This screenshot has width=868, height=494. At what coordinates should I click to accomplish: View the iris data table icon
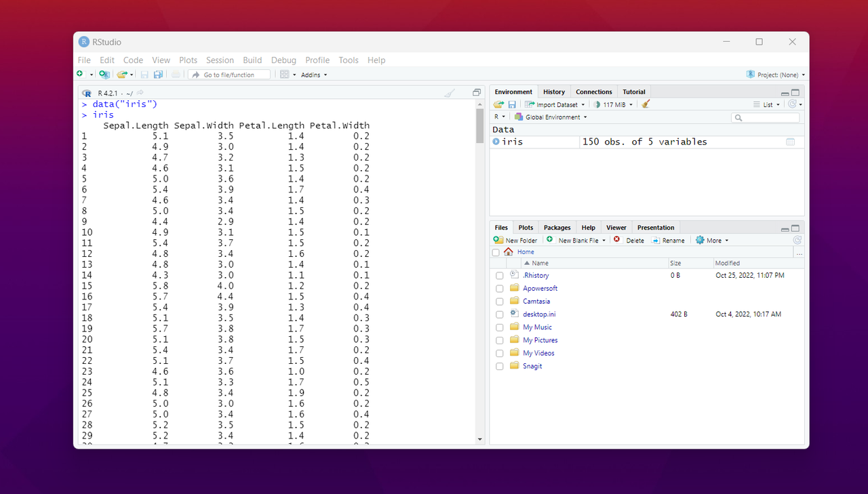(790, 142)
